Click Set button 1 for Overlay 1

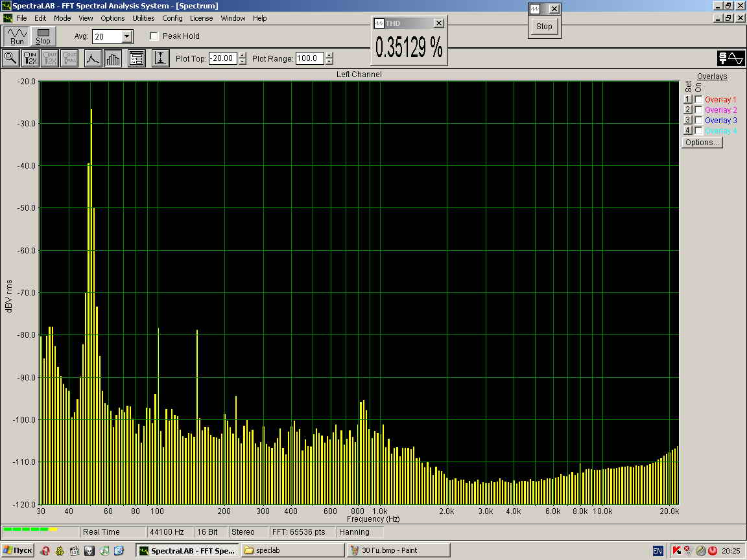(x=687, y=99)
